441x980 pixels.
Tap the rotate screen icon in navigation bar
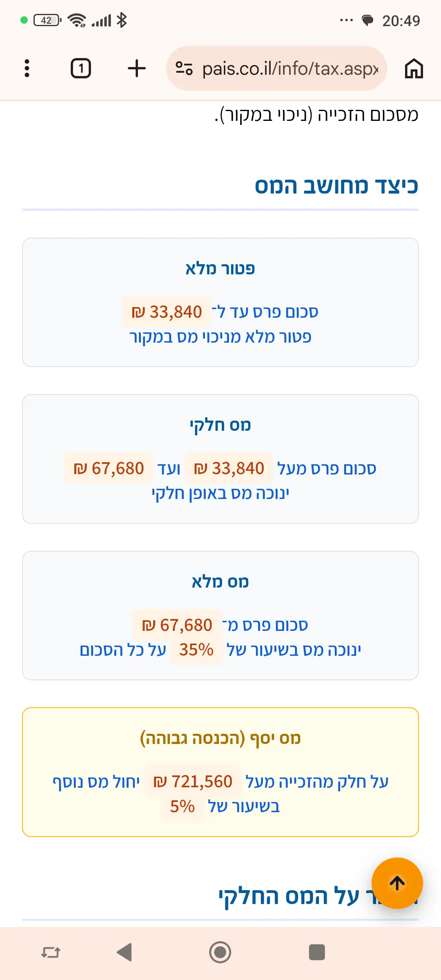click(51, 953)
